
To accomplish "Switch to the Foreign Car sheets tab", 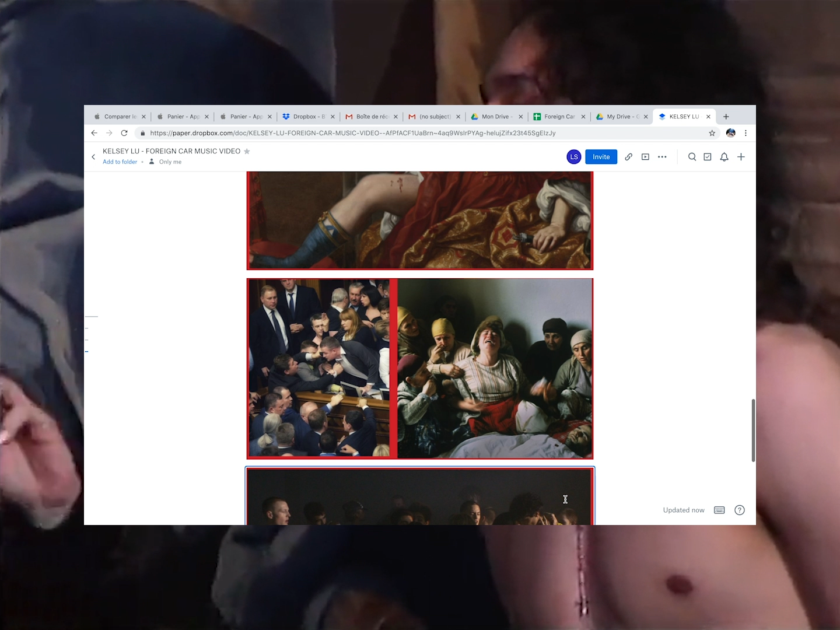I will [559, 117].
